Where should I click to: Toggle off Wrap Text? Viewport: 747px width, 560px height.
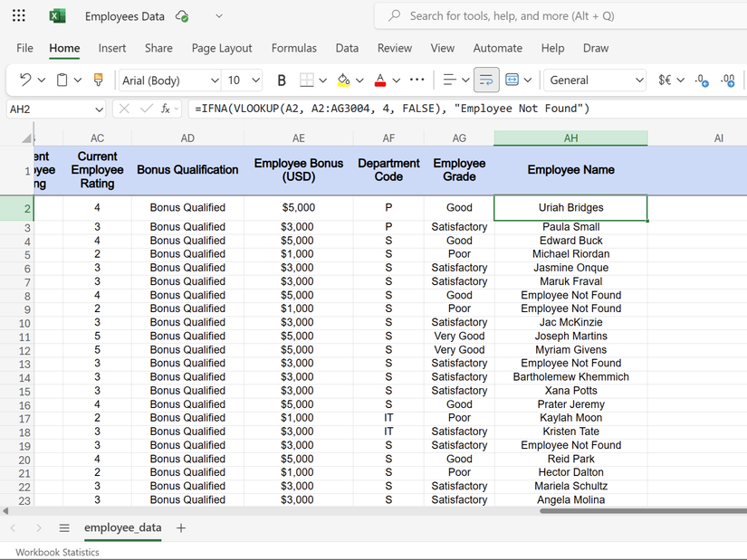pyautogui.click(x=486, y=80)
